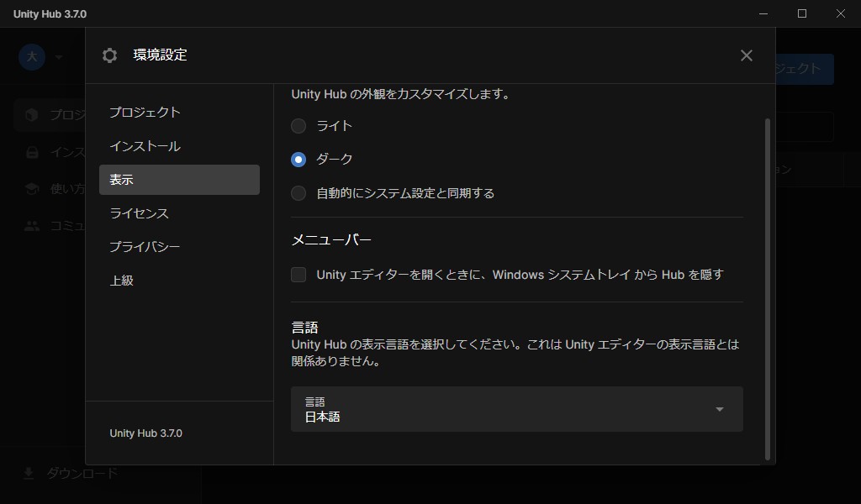This screenshot has width=861, height=504.
Task: Click the projects cube icon in sidebar
Action: pyautogui.click(x=32, y=115)
